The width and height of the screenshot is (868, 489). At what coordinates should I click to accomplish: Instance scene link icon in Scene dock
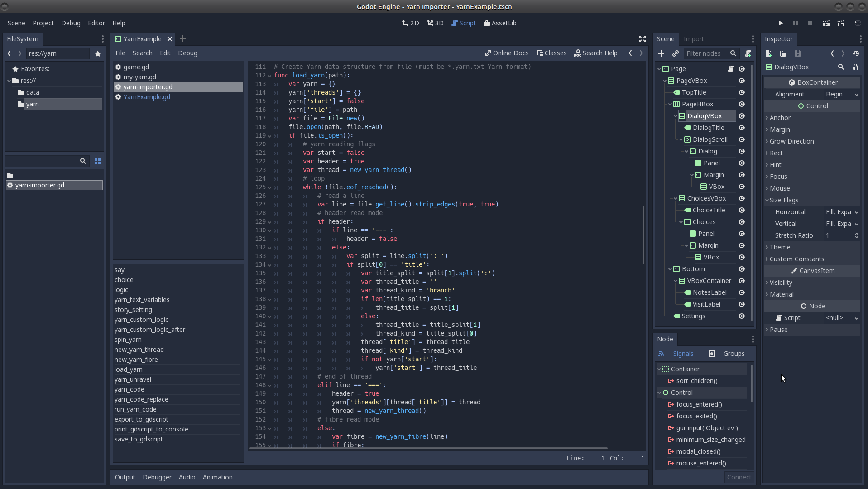(676, 53)
